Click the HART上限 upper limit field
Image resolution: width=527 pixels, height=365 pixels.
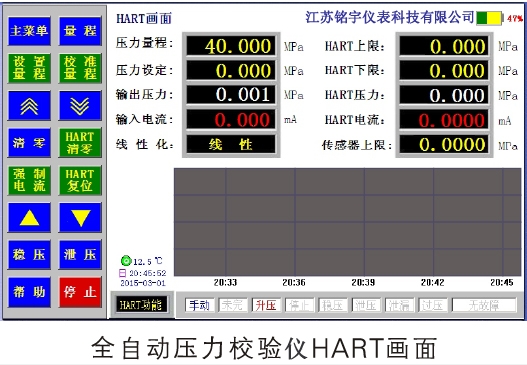click(x=444, y=46)
